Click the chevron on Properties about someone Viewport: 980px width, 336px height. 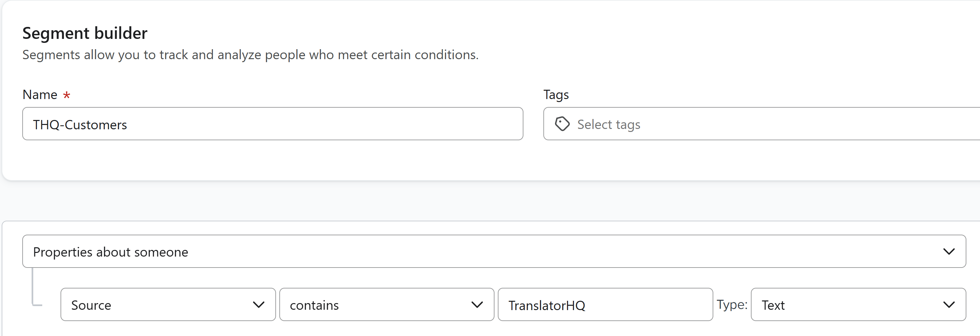pos(949,252)
